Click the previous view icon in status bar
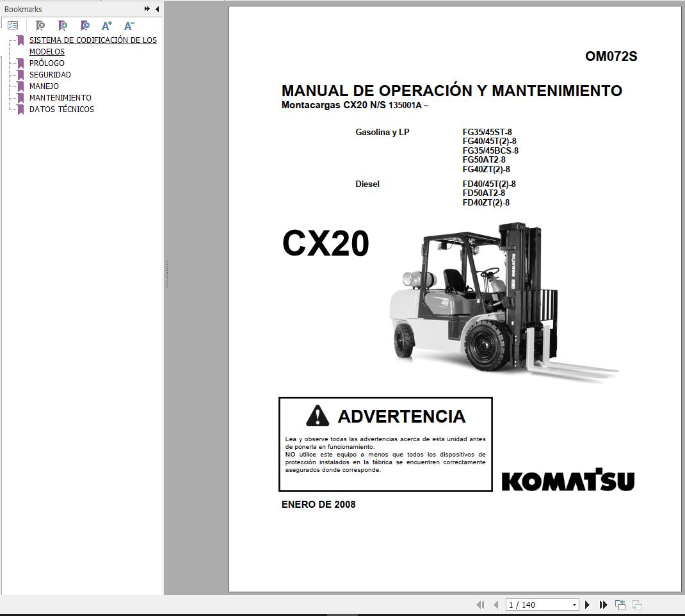The width and height of the screenshot is (685, 616). 620,604
